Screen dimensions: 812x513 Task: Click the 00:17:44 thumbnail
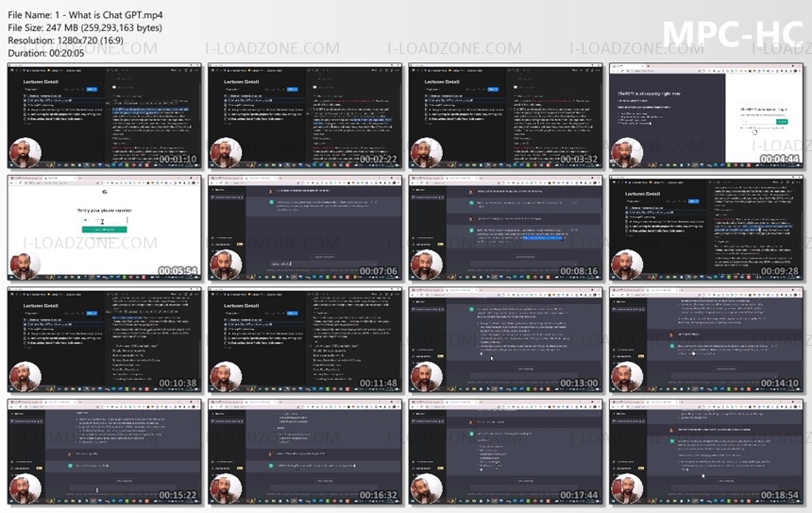(x=506, y=453)
